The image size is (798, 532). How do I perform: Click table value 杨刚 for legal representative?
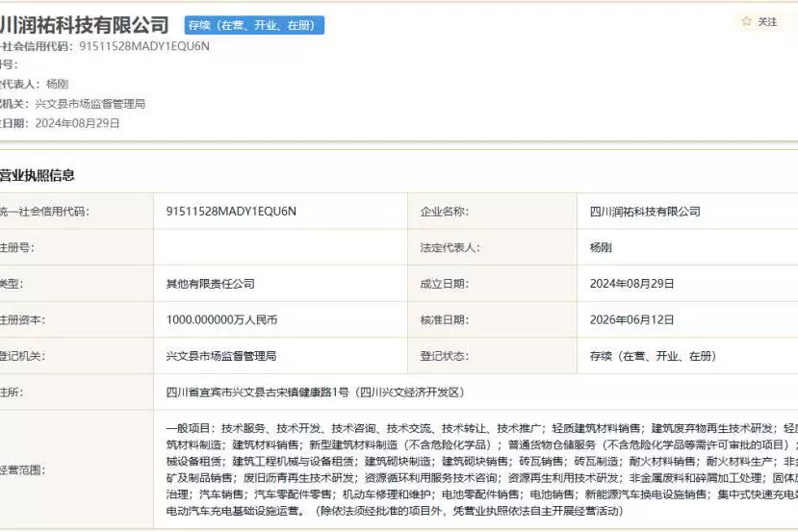601,247
